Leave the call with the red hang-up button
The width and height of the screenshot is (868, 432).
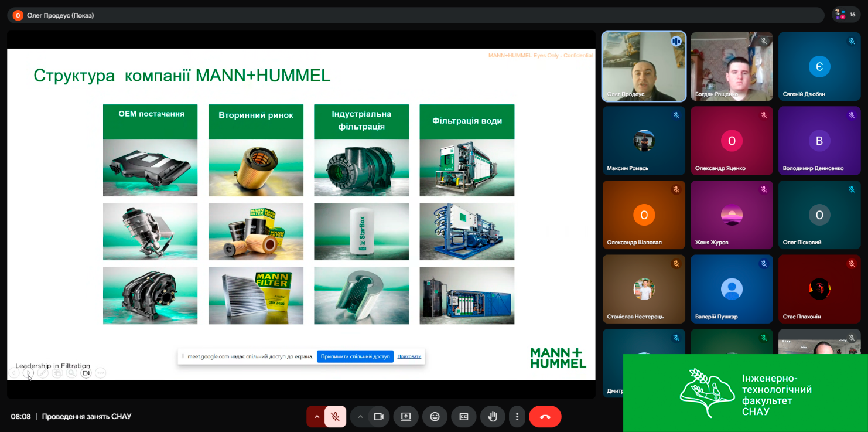tap(545, 417)
